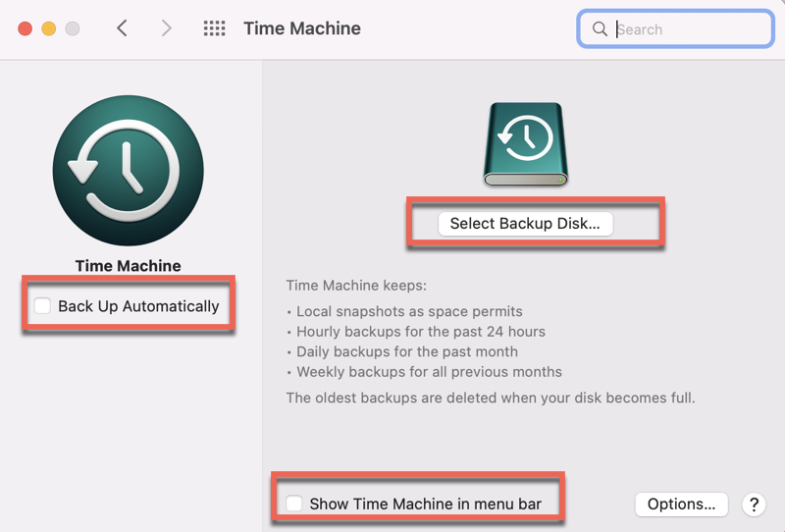
Task: Close the window with the red button
Action: click(26, 28)
